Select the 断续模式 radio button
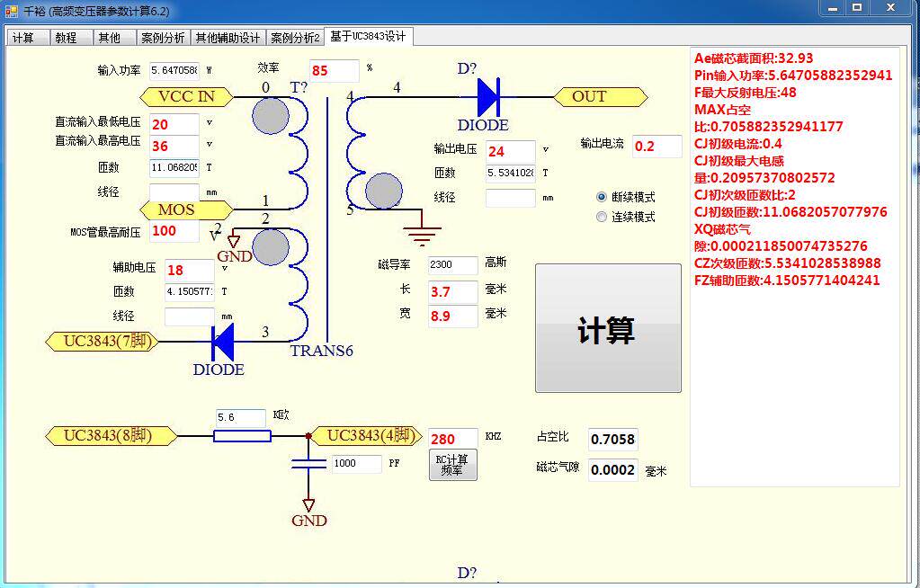This screenshot has height=588, width=920. (601, 198)
